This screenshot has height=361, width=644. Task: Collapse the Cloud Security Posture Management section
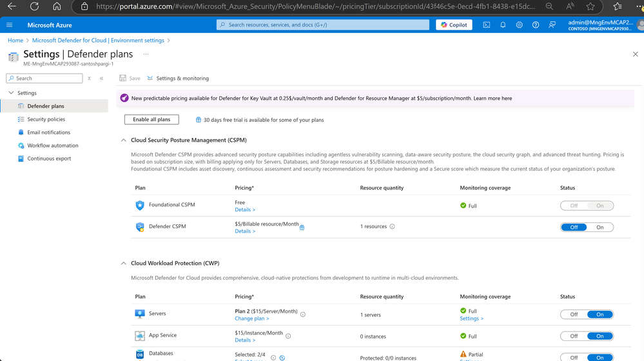[x=124, y=140]
